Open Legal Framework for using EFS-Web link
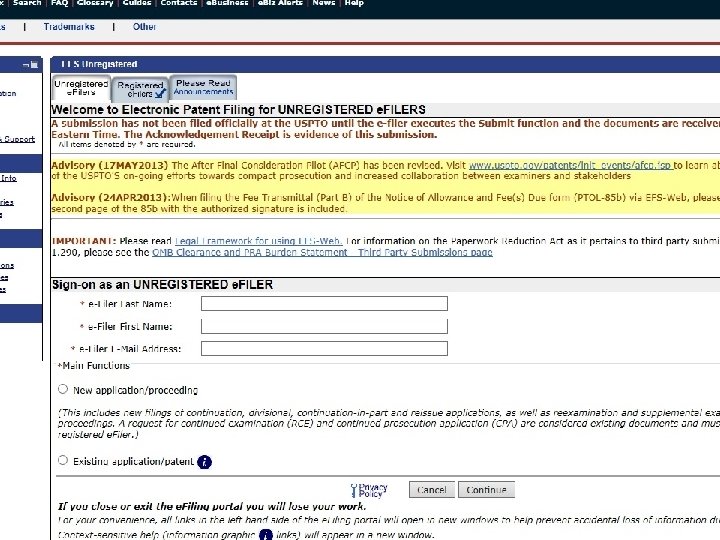The image size is (720, 540). [x=259, y=241]
